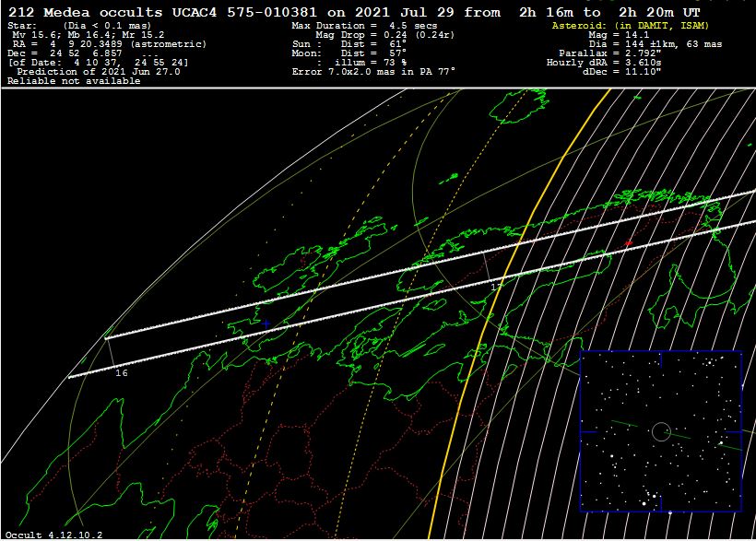Screen dimensions: 756x541
Task: Select the circled target star in finder chart
Action: [661, 431]
